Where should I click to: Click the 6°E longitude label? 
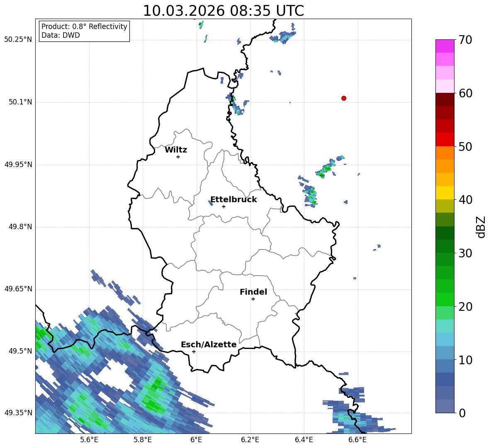pyautogui.click(x=196, y=440)
